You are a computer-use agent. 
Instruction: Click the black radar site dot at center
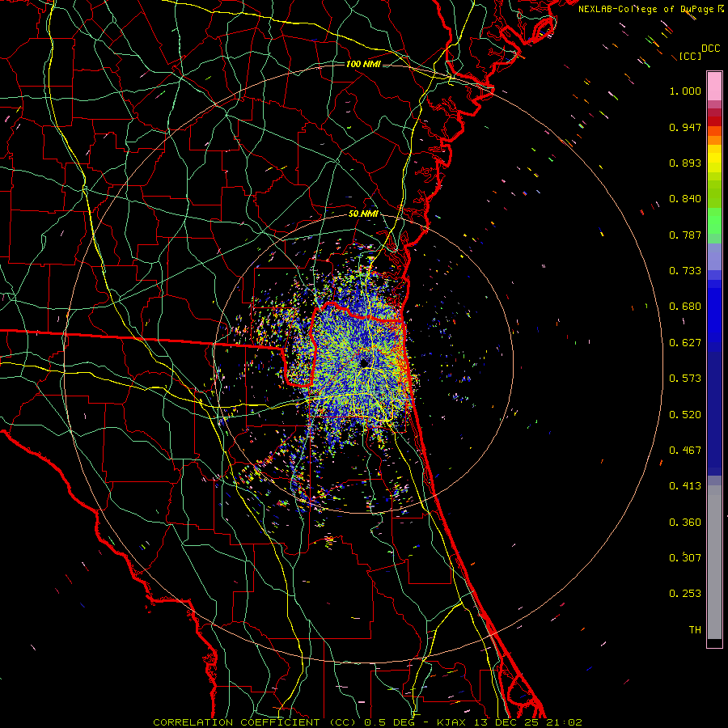coord(364,362)
